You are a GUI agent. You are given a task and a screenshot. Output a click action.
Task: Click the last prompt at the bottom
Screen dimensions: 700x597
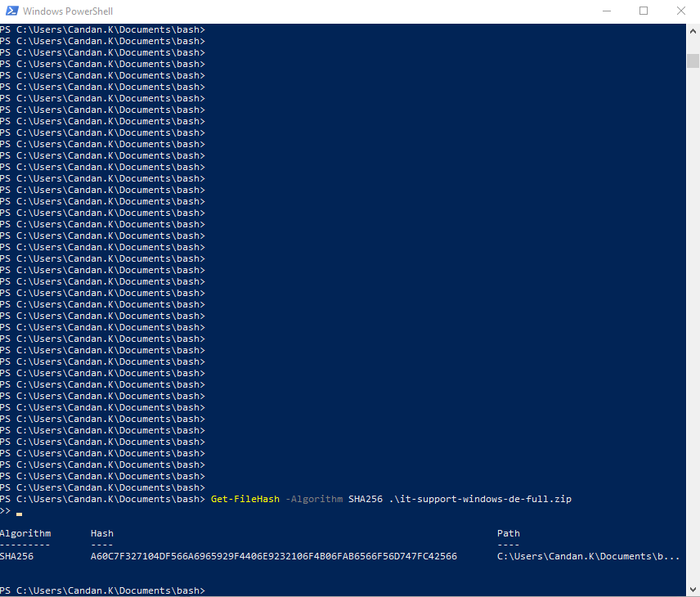(x=102, y=590)
